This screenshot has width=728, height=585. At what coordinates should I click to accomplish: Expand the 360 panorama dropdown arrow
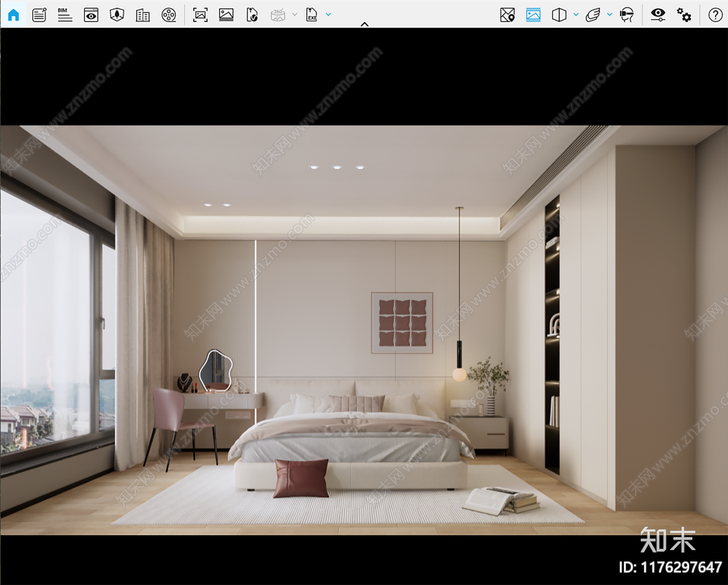tap(295, 15)
